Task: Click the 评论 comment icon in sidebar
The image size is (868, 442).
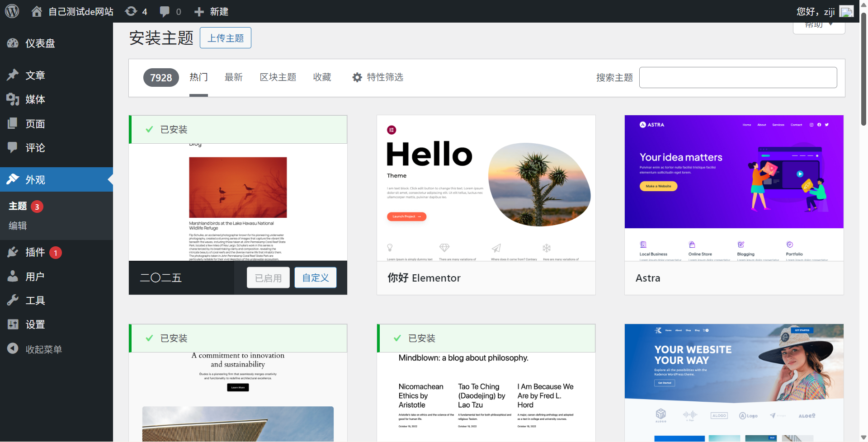Action: [13, 147]
